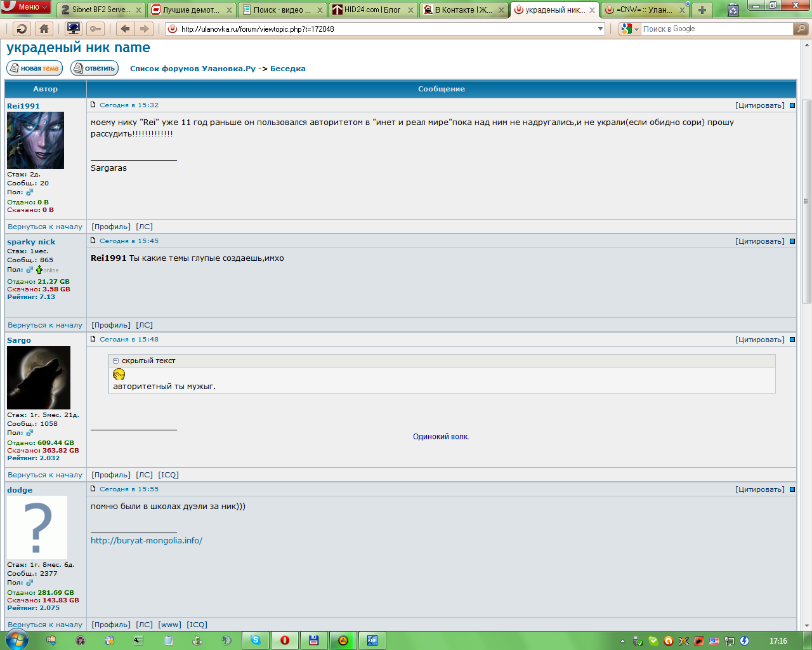Open the password wand key icon
The width and height of the screenshot is (812, 650).
[95, 29]
